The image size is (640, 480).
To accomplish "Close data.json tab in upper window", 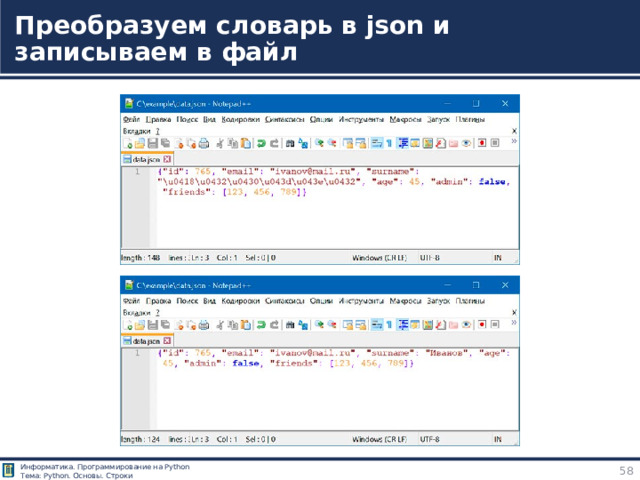I will 167,159.
